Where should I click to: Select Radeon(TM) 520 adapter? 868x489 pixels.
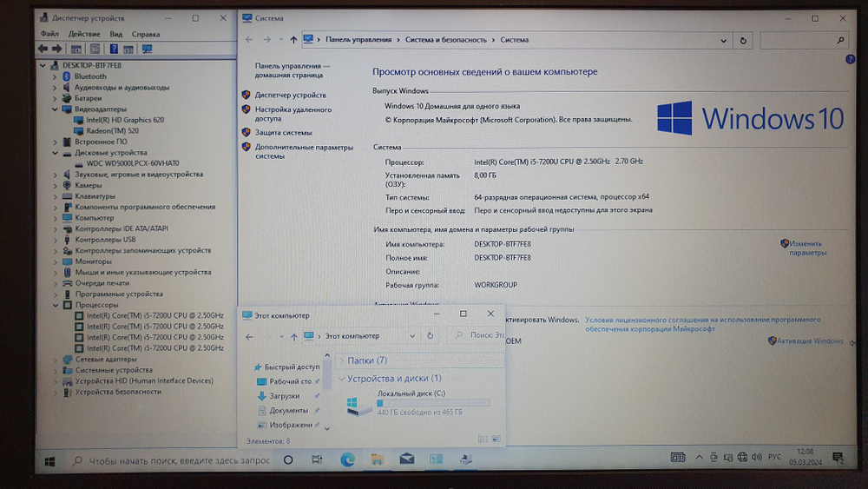click(x=112, y=130)
